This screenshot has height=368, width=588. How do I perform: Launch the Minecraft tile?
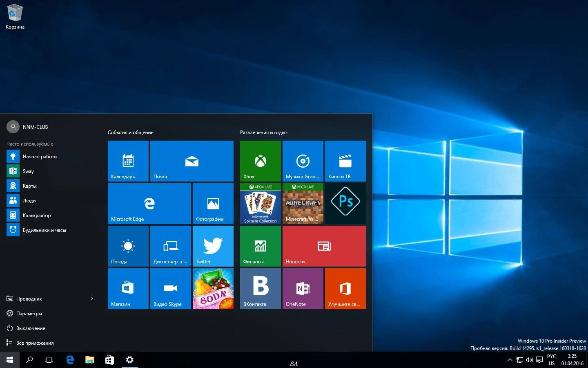click(303, 204)
